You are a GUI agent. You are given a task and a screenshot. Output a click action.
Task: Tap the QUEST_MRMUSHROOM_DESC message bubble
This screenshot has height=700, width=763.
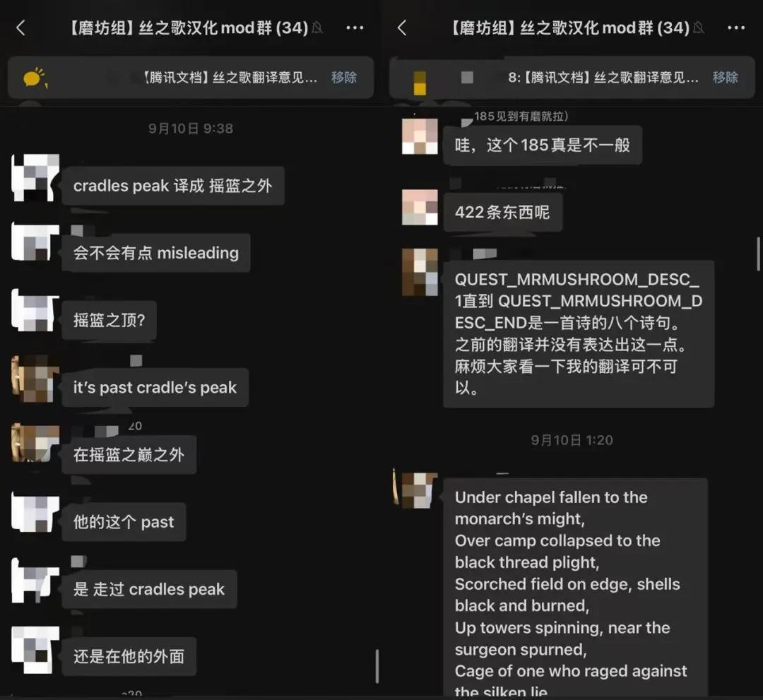coord(579,333)
